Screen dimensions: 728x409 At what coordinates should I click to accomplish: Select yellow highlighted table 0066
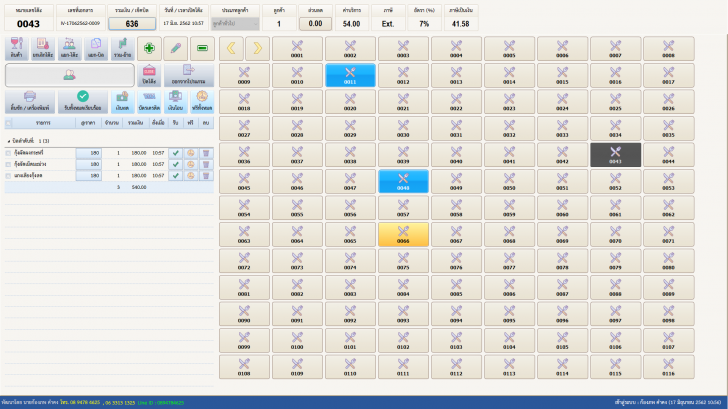(403, 234)
